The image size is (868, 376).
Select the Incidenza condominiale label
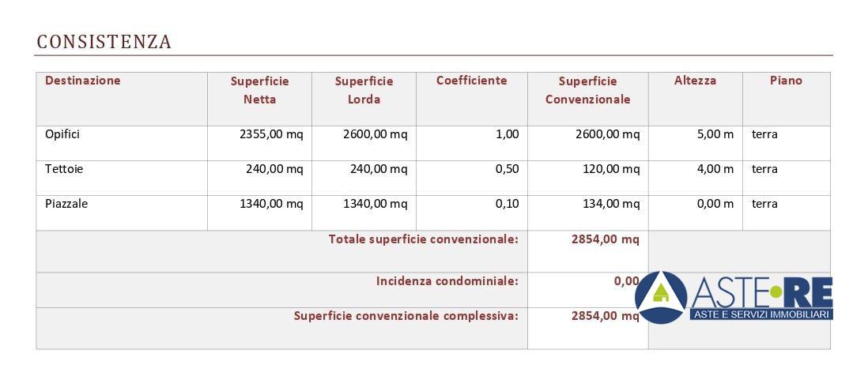click(447, 281)
